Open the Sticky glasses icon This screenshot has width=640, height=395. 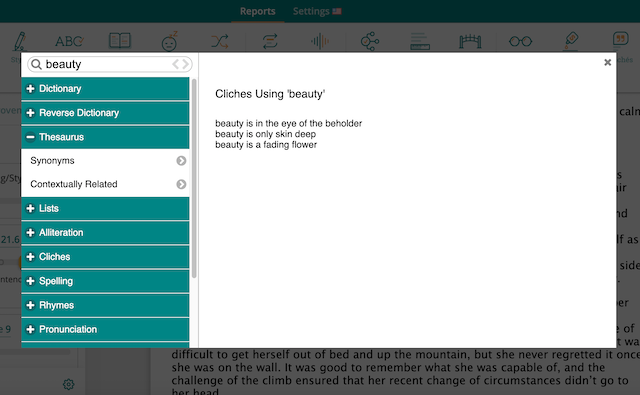(520, 41)
